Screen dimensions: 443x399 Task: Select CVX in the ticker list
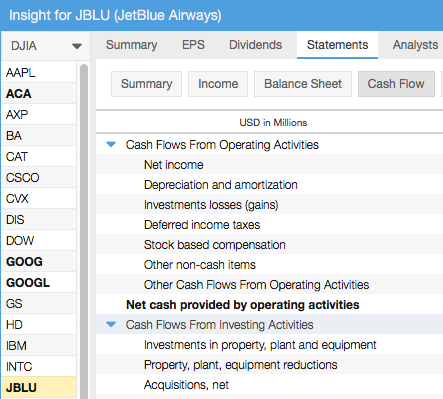(x=39, y=198)
